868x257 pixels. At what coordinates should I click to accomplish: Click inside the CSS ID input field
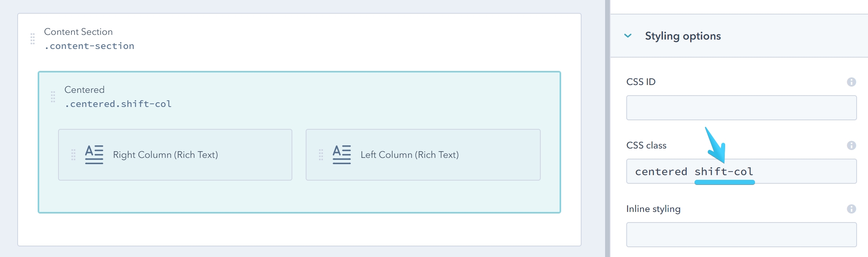(742, 108)
